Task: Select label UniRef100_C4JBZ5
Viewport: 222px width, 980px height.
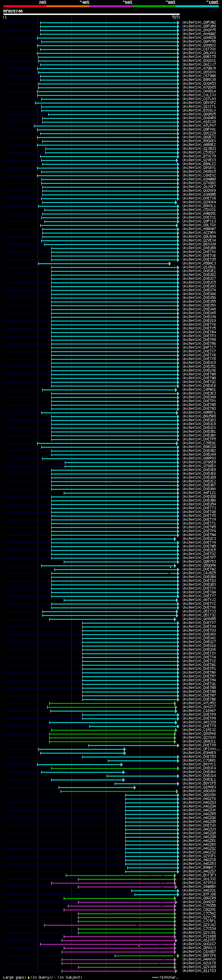Action: tap(199, 573)
